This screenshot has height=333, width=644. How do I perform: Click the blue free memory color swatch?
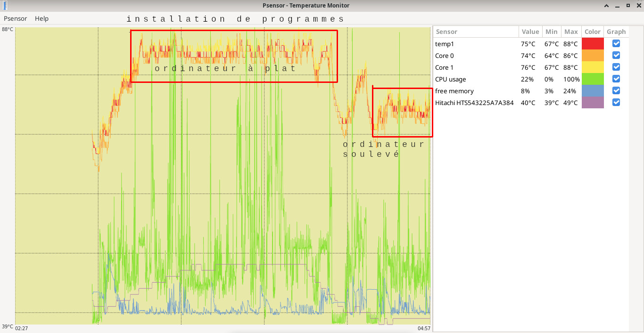(x=593, y=91)
